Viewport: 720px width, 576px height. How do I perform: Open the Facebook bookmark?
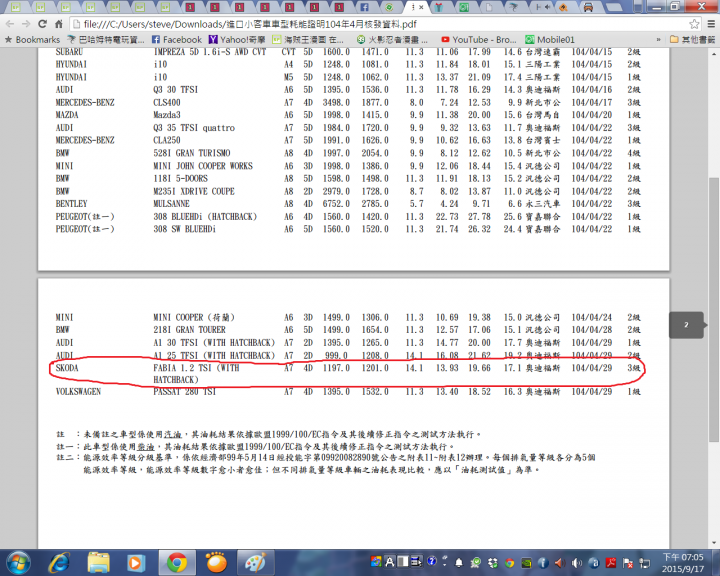coord(177,40)
